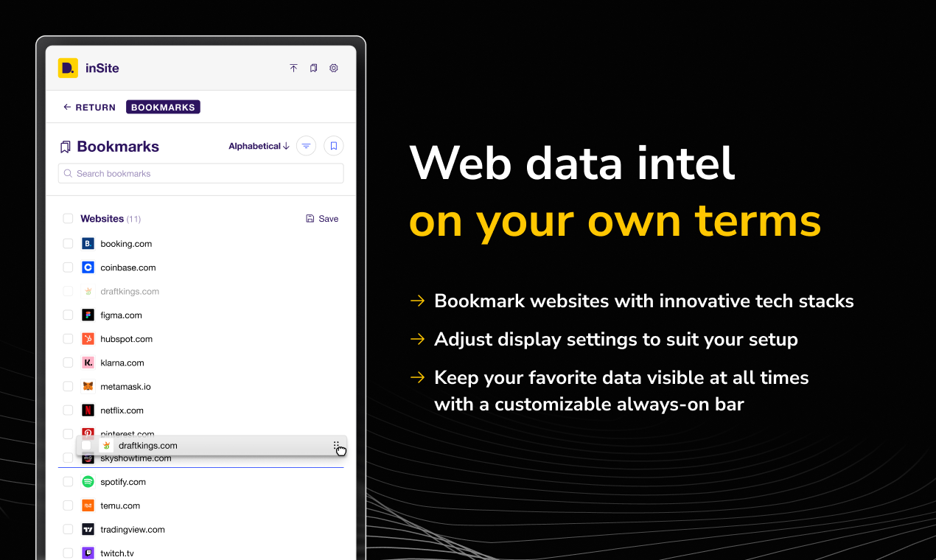Click the metamask.io fox favicon
The height and width of the screenshot is (560, 936).
coord(88,386)
